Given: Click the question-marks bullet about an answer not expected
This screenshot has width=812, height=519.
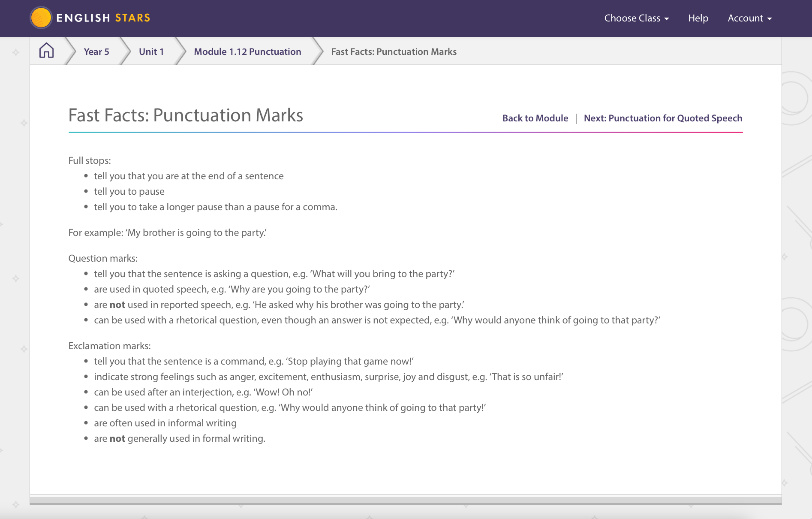Looking at the screenshot, I should click(x=377, y=320).
